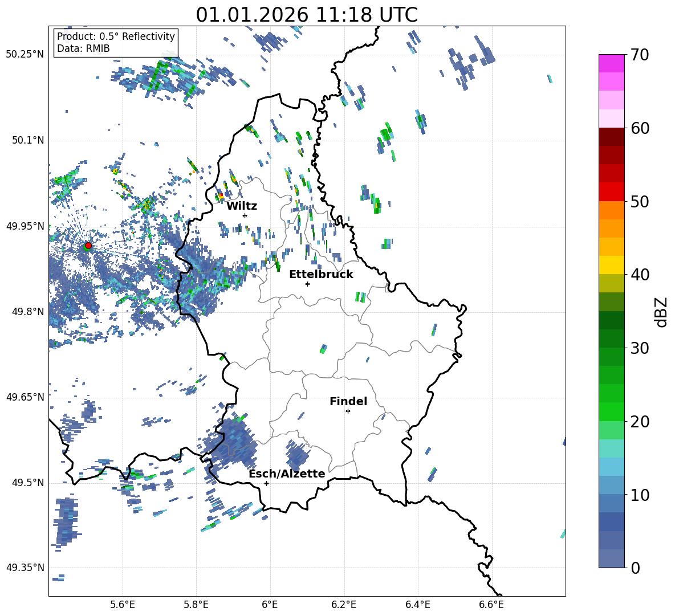Click the 70 value on colorbar
This screenshot has width=675, height=616.
[640, 55]
